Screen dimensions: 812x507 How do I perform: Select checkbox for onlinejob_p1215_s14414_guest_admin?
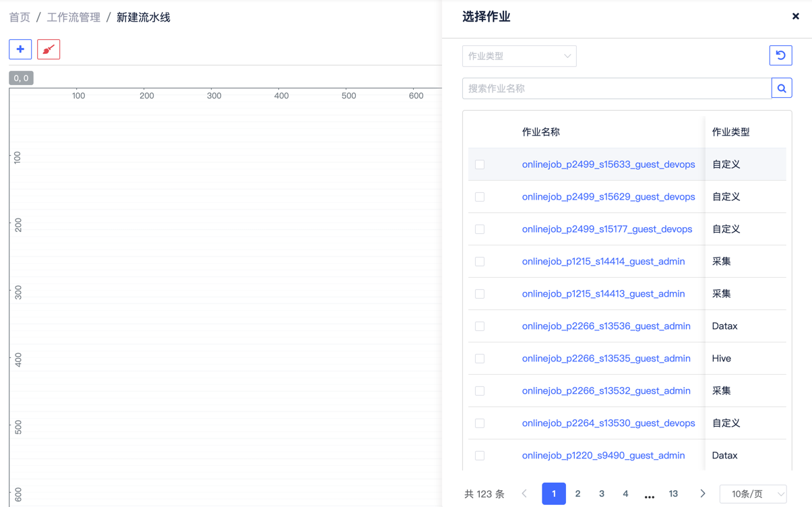[x=480, y=262]
